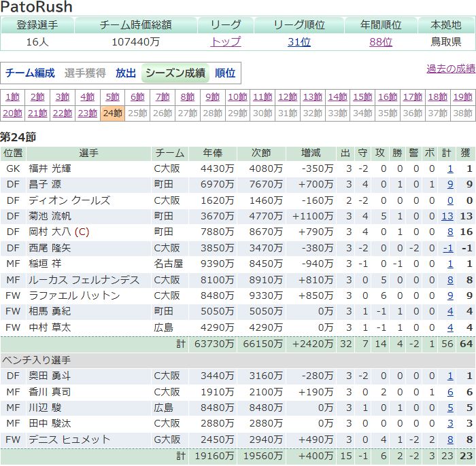Open 香川 真司 points total 6 link

click(x=450, y=392)
